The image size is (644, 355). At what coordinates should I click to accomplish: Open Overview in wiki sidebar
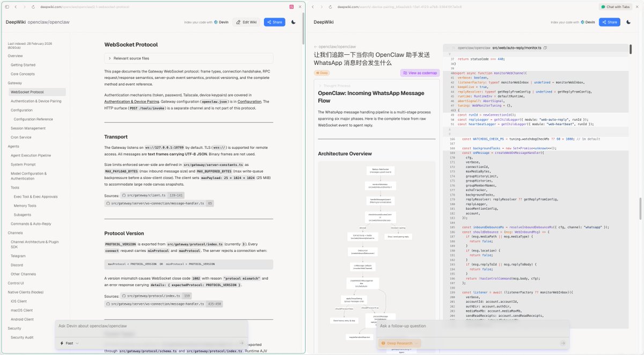tap(16, 56)
